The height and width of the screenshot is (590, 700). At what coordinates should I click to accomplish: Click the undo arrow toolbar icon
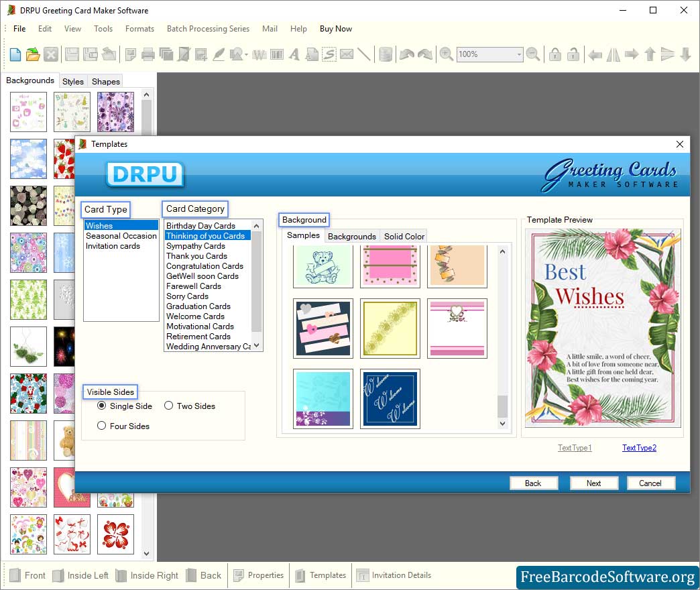tap(407, 54)
